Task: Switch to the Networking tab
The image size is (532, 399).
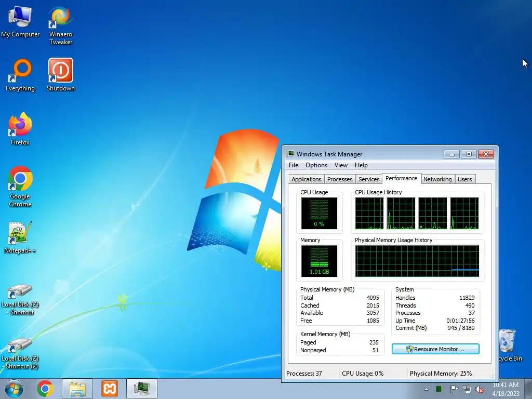Action: point(437,179)
